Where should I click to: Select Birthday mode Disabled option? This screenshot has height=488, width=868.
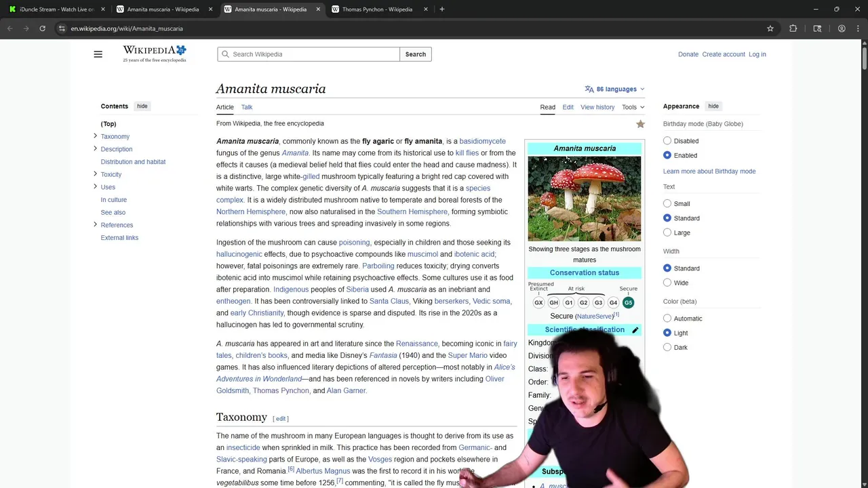667,141
